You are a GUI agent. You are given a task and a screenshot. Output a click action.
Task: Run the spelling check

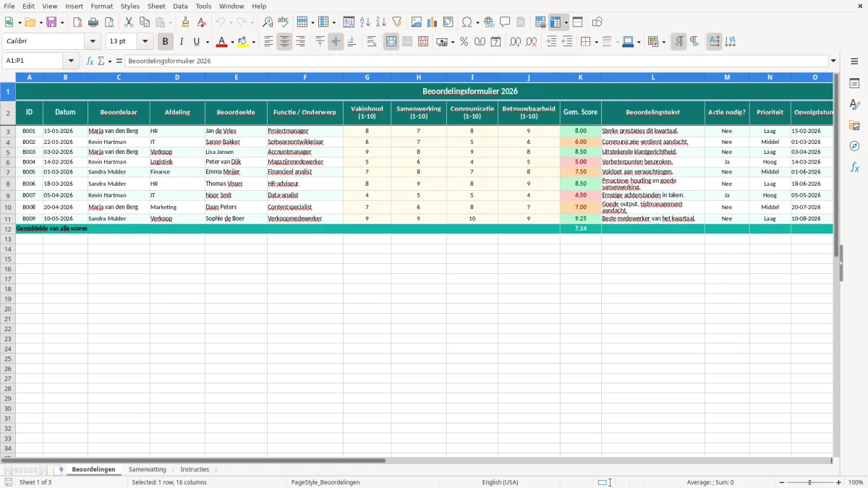[x=284, y=22]
